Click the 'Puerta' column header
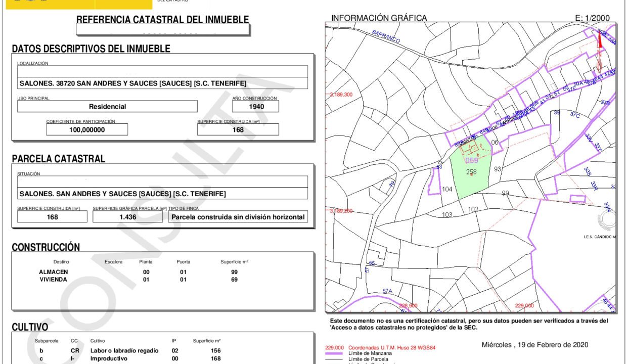 coord(184,262)
